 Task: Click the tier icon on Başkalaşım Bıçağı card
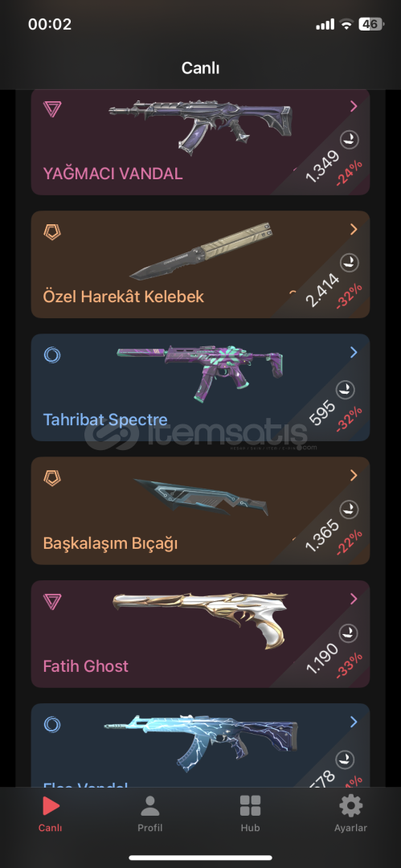pyautogui.click(x=52, y=477)
